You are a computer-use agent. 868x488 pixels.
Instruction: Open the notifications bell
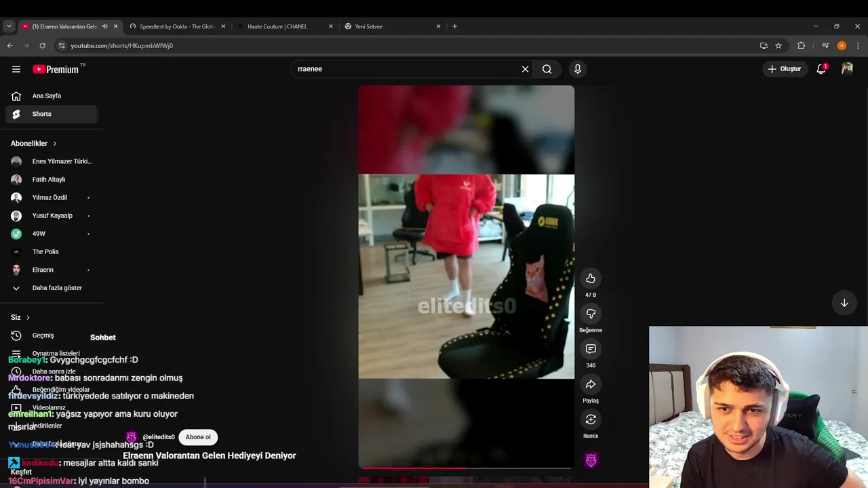[821, 68]
